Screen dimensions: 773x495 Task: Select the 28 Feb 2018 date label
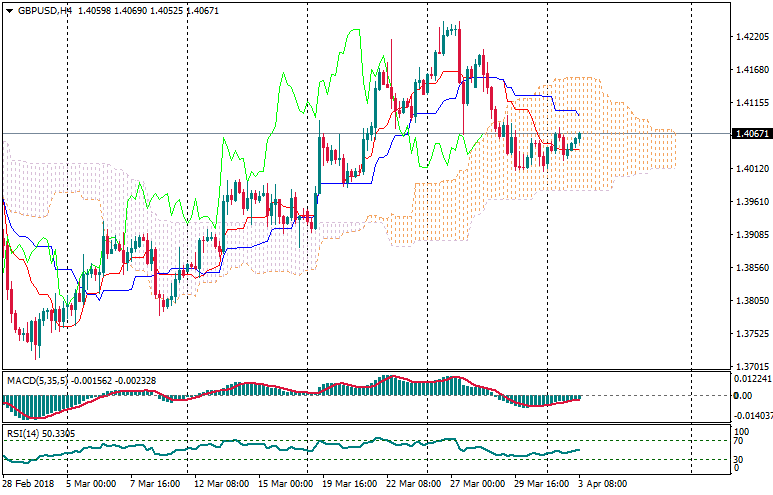[x=27, y=483]
